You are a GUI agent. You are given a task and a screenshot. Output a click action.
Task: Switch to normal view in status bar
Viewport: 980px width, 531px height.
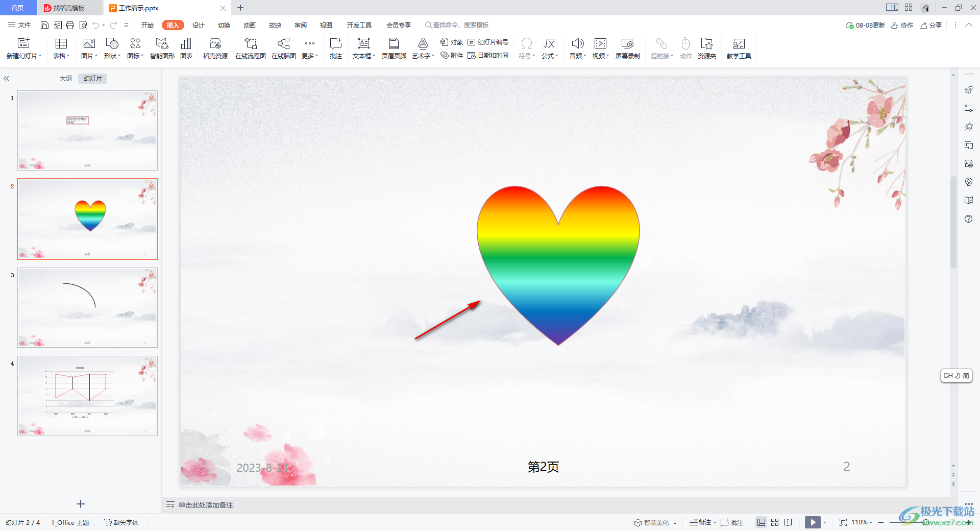pos(762,522)
